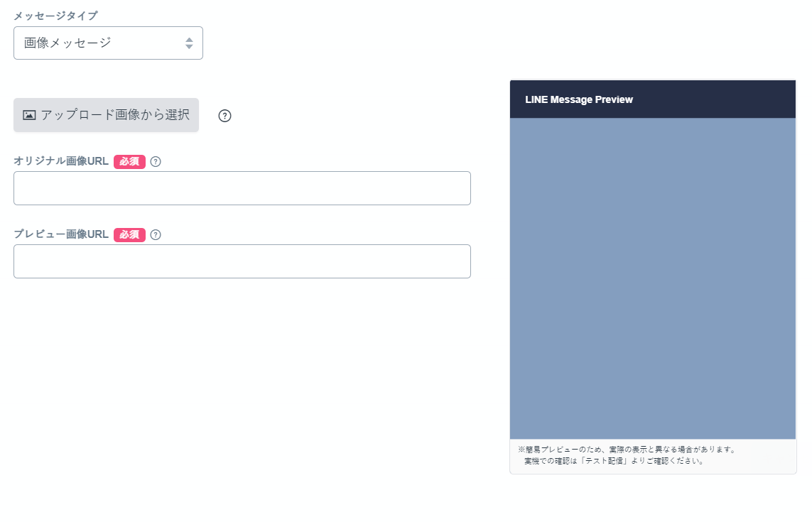Focus the オリジナル画像URL input field

pos(242,188)
